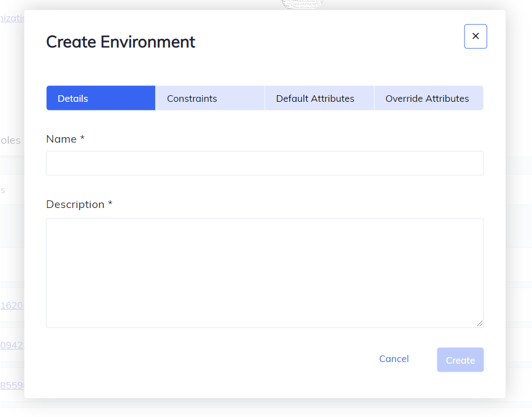Click the Create Environment dialog title
This screenshot has height=417, width=532.
(x=120, y=42)
